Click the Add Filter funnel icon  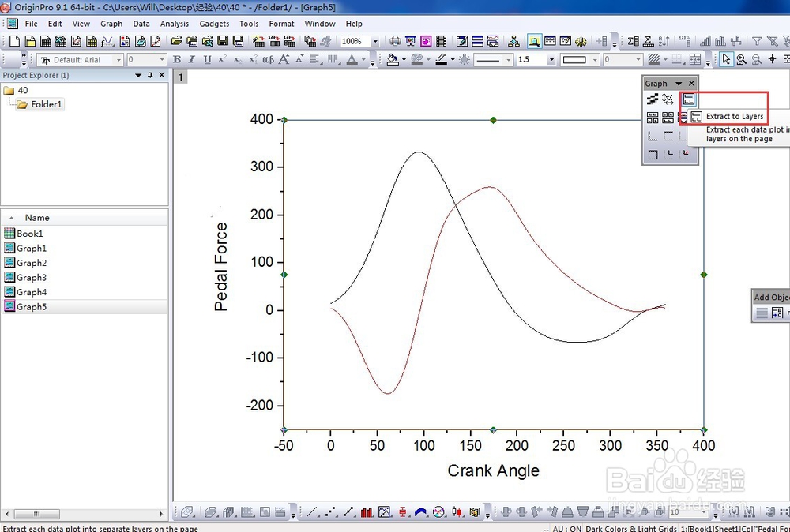point(757,41)
